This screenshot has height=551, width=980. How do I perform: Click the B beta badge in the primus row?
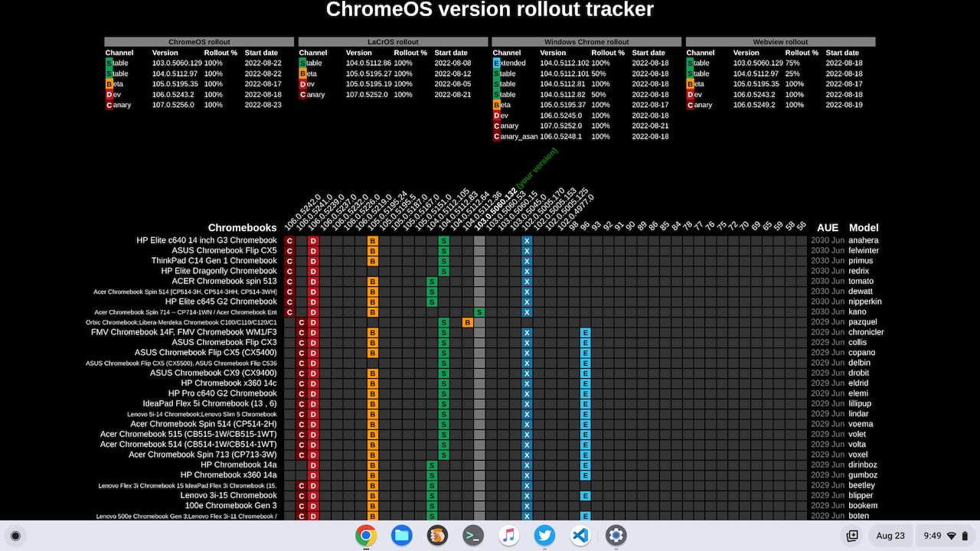click(x=373, y=261)
